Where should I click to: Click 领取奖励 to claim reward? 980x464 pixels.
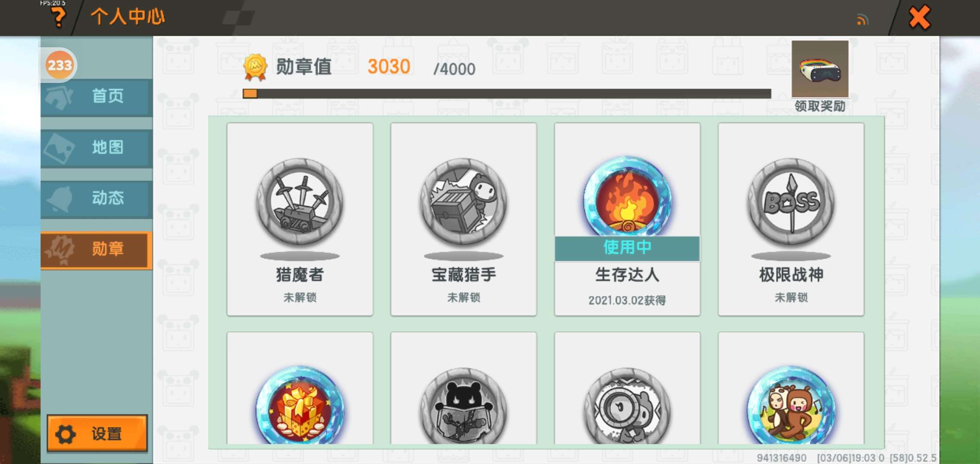(820, 106)
